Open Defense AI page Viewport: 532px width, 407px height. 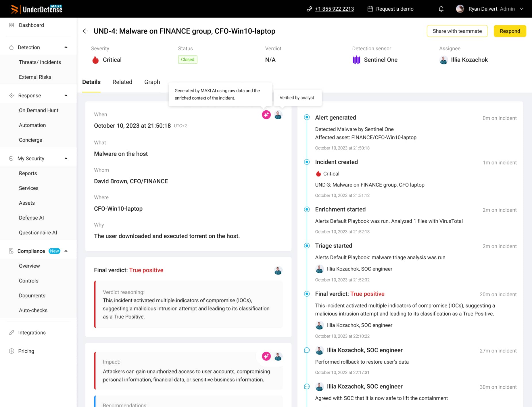tap(31, 218)
